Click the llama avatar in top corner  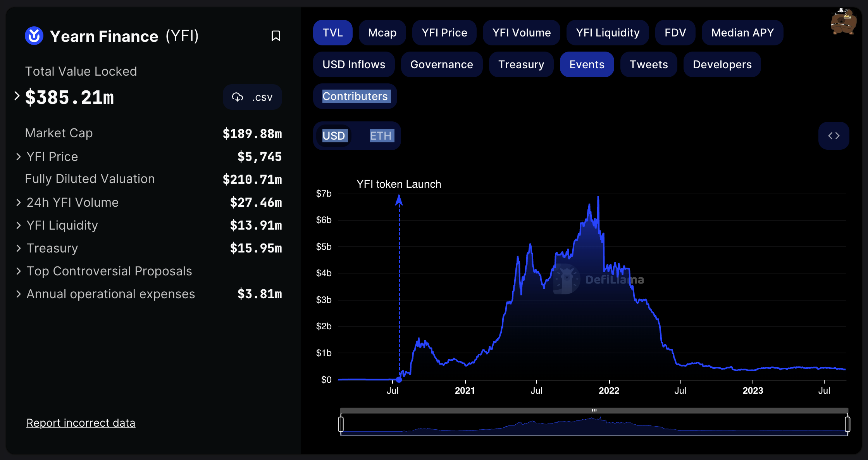(x=843, y=22)
